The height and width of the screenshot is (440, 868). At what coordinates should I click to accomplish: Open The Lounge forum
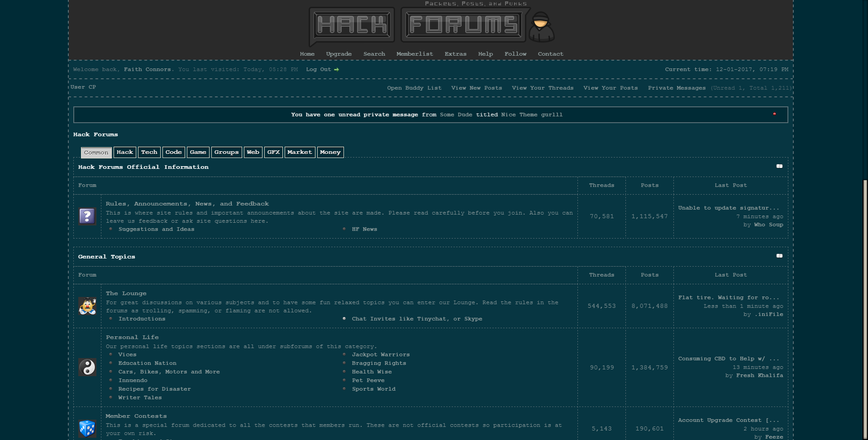(x=126, y=293)
